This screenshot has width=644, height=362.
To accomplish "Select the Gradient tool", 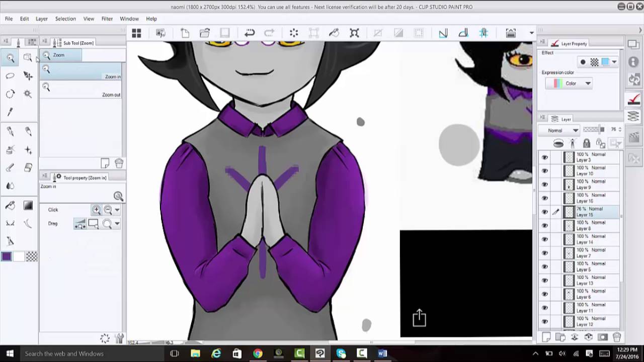I will coord(28,206).
